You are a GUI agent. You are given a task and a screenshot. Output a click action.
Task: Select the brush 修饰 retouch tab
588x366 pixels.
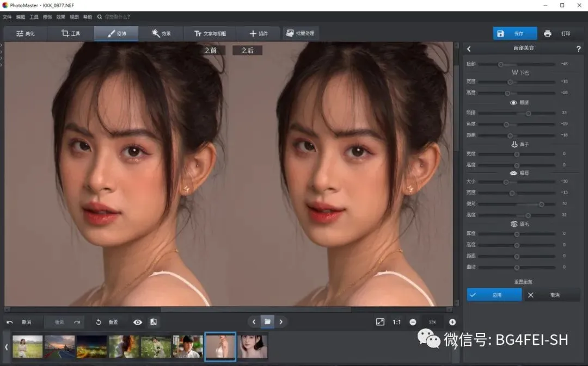[x=117, y=33]
